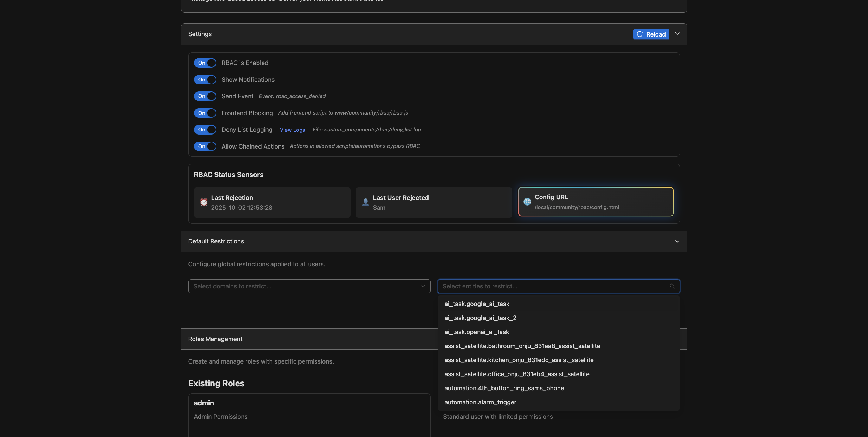Click the user icon on Last User Rejected

pos(366,202)
